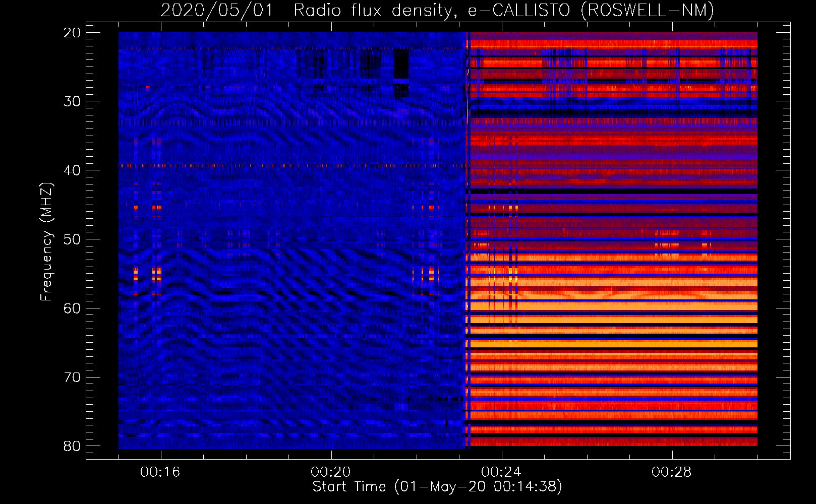Click the 00:16 time tick label
816x504 pixels.
click(x=160, y=472)
